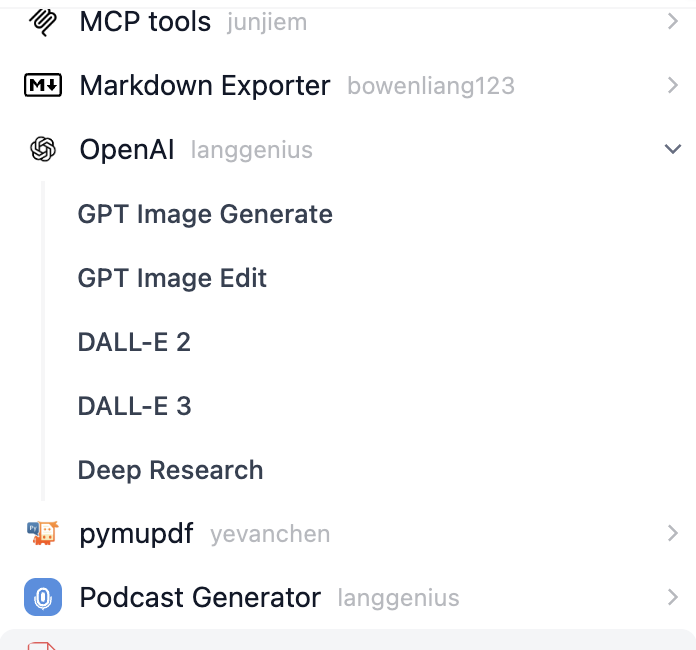
Task: Click the Podcast Generator microphone icon
Action: (x=42, y=598)
